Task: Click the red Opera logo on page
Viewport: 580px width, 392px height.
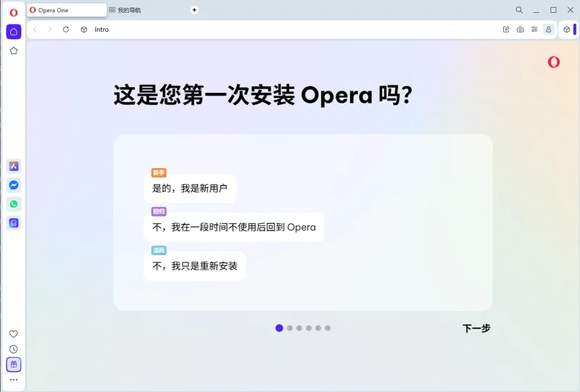Action: click(x=554, y=62)
